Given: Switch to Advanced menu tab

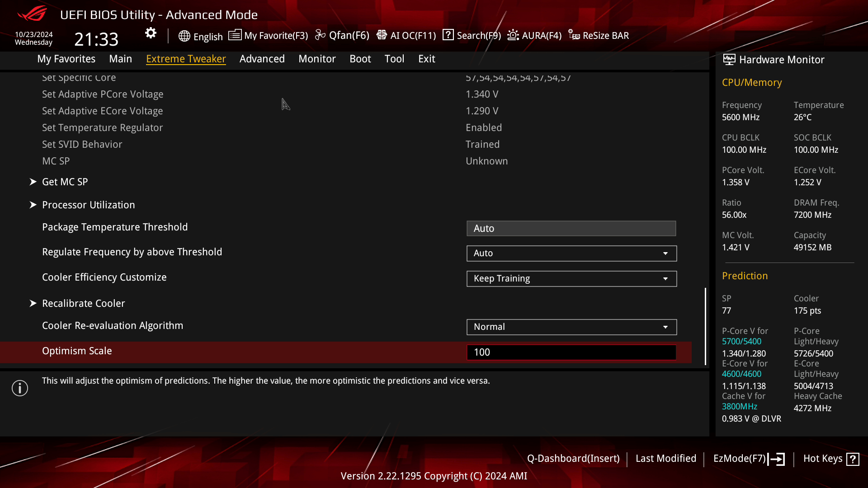Looking at the screenshot, I should point(262,58).
